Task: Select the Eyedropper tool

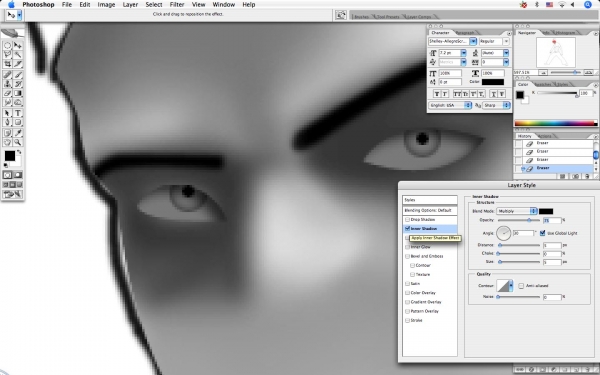Action: (x=18, y=133)
